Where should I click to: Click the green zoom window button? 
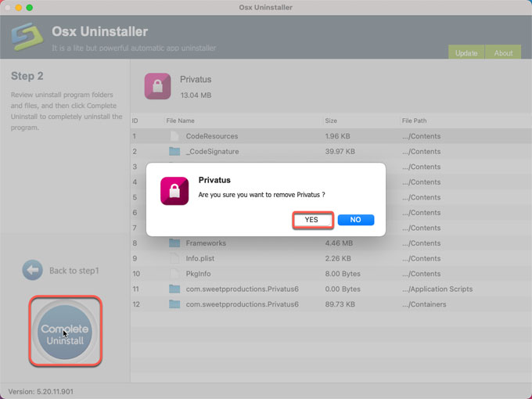click(x=30, y=8)
